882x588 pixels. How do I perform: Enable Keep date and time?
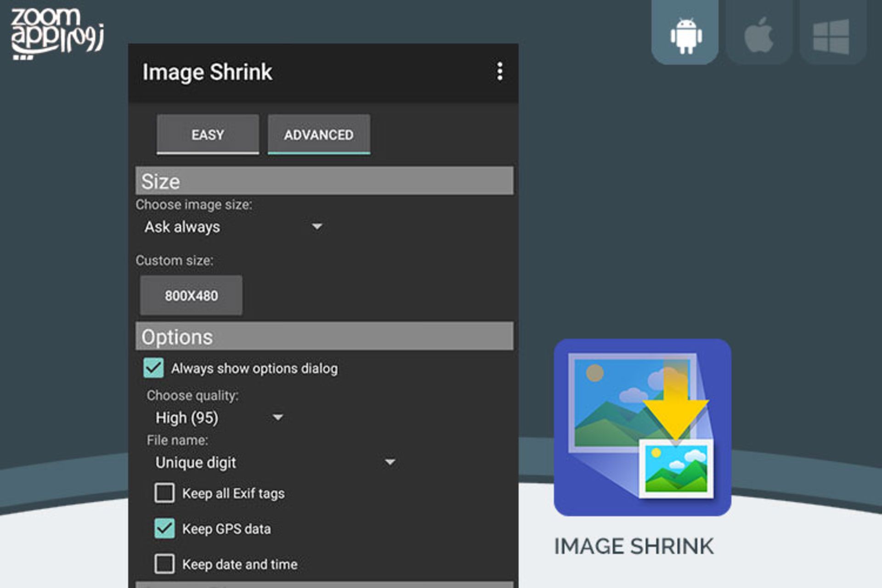pyautogui.click(x=164, y=564)
